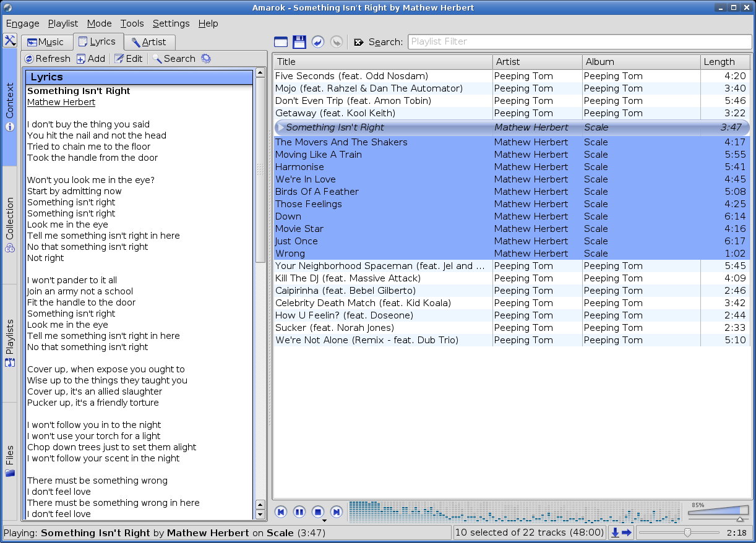Open the Settings menu
This screenshot has width=756, height=543.
tap(171, 24)
